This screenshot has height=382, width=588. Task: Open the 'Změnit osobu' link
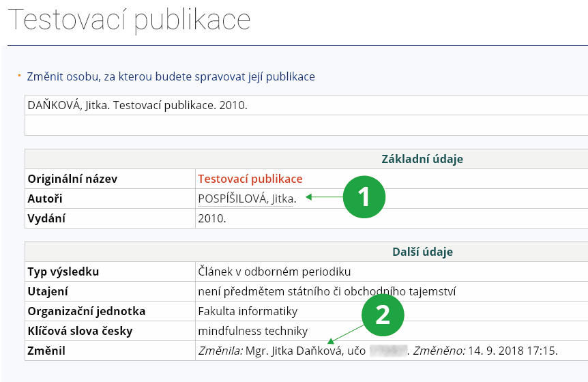171,76
